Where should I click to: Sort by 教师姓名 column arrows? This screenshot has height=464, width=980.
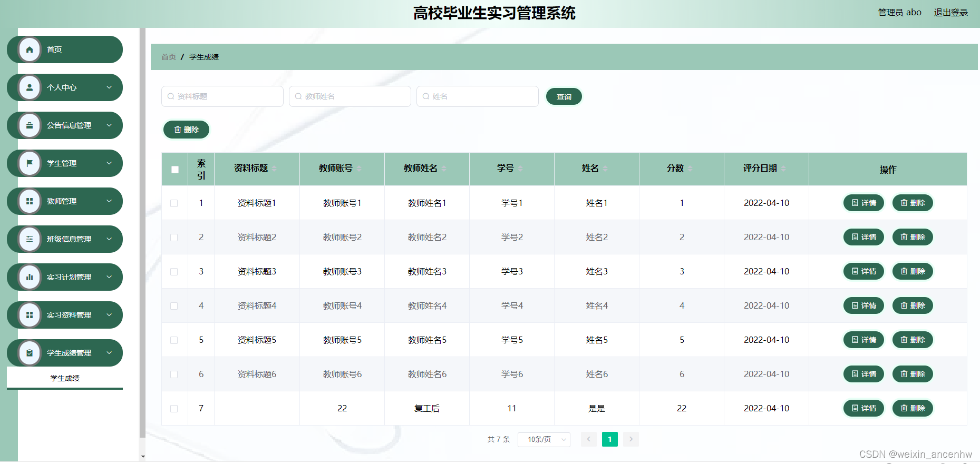click(444, 169)
